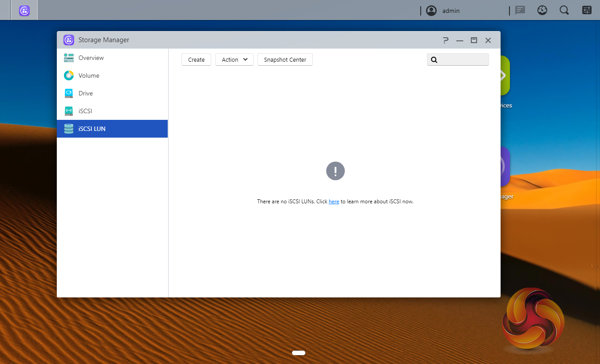Click the iSCSI target icon
600x364 pixels.
(x=69, y=111)
